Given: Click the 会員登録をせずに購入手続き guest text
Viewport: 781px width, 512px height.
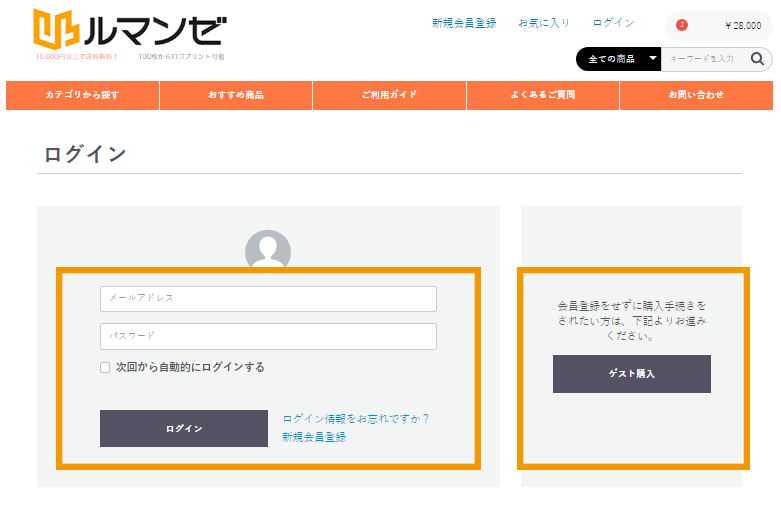Looking at the screenshot, I should click(x=632, y=321).
